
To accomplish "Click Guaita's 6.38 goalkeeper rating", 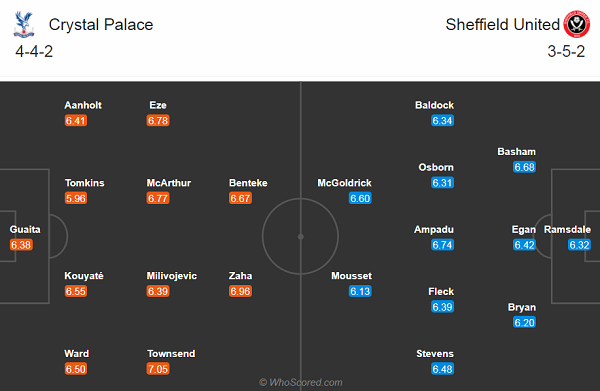I will [21, 245].
